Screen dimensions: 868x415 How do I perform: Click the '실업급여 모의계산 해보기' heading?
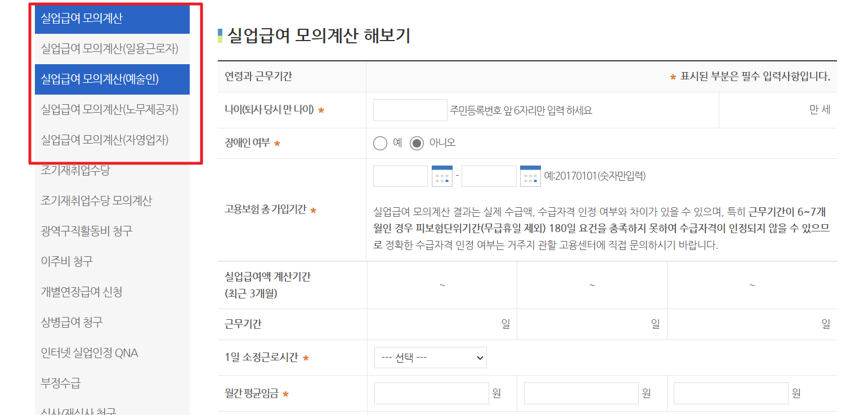[x=319, y=36]
